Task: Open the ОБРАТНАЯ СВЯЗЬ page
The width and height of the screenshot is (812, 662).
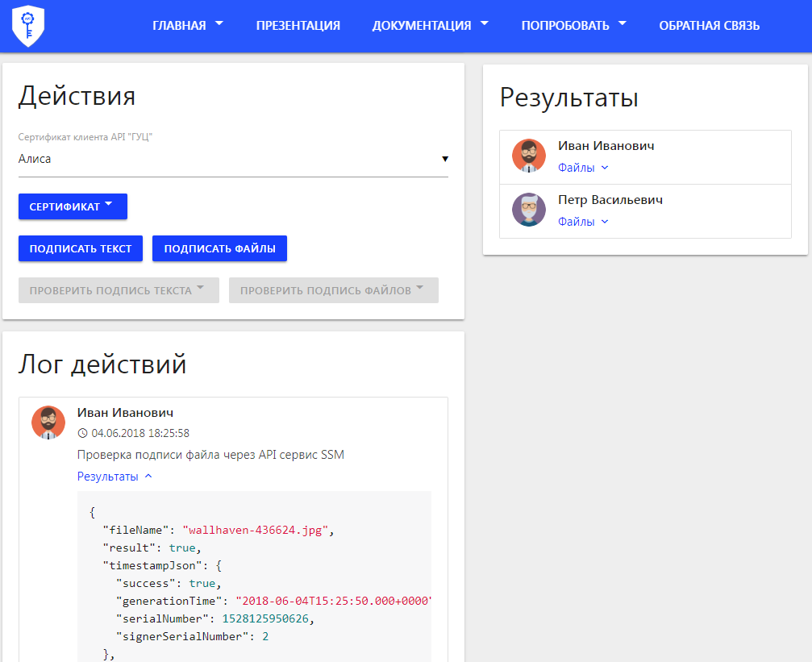Action: (x=709, y=26)
